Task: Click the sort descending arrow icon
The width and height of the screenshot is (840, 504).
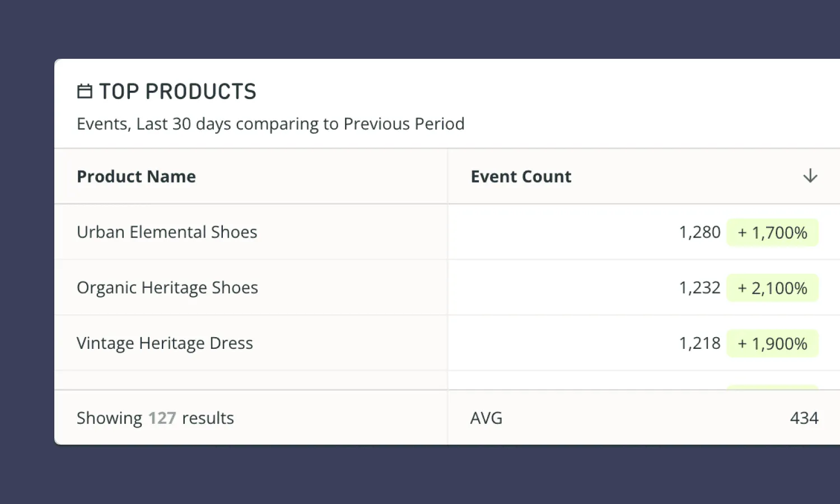Action: (810, 176)
